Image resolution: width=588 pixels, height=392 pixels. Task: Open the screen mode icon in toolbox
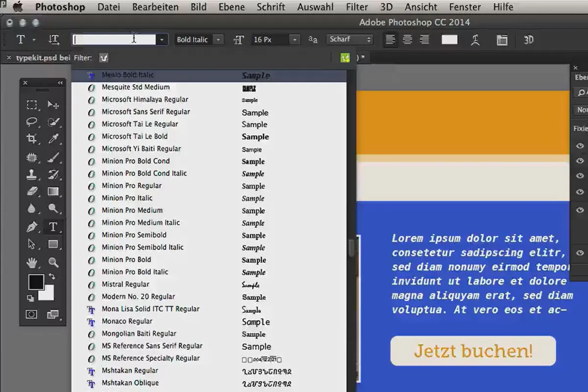53,315
